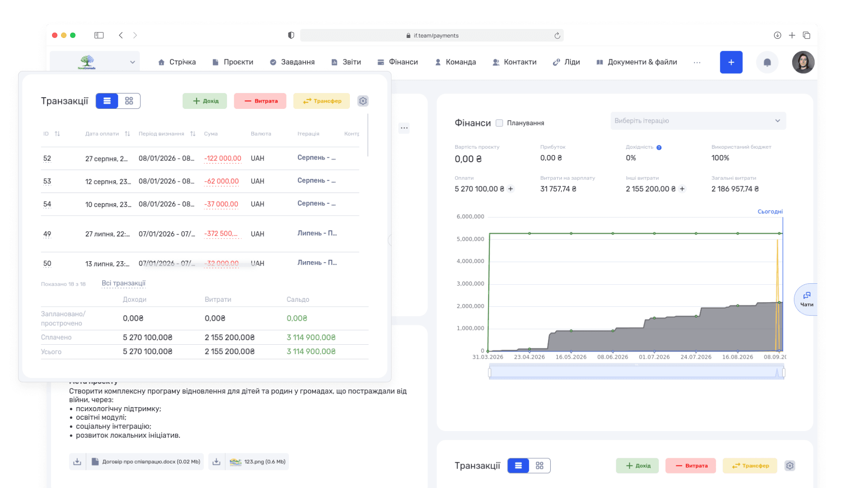Image resolution: width=868 pixels, height=488 pixels.
Task: Reload the page in the address bar
Action: 557,35
